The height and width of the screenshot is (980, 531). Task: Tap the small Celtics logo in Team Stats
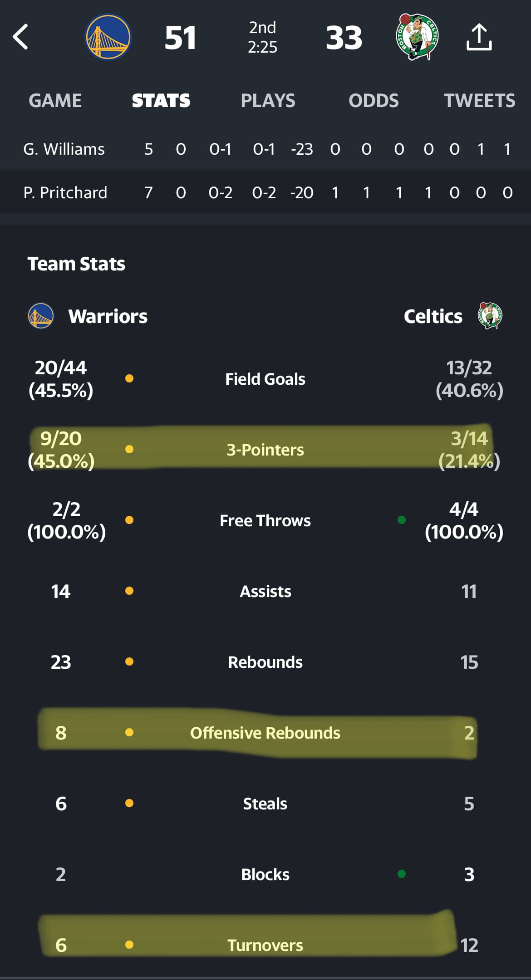pyautogui.click(x=490, y=316)
